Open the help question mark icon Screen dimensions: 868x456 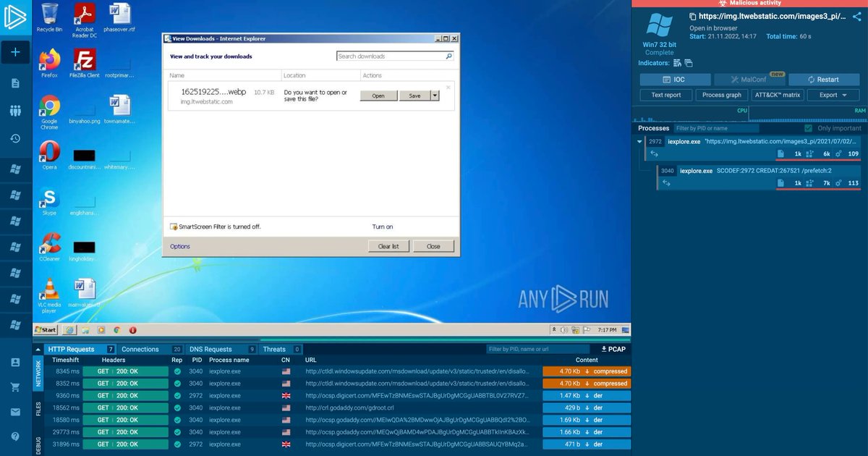point(15,436)
